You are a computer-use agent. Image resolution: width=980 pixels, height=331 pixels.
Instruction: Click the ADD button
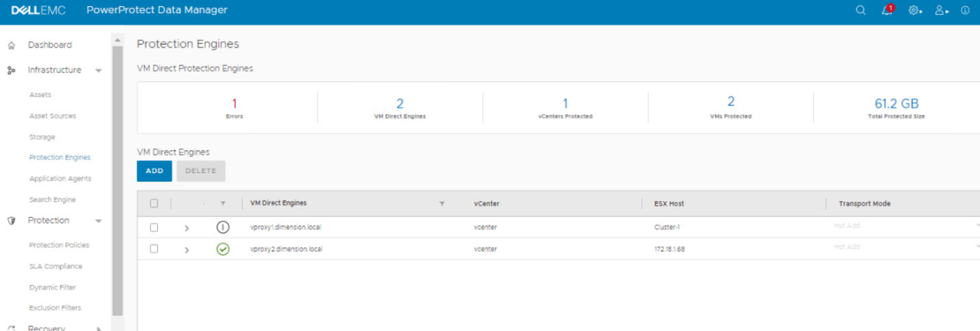click(x=155, y=171)
